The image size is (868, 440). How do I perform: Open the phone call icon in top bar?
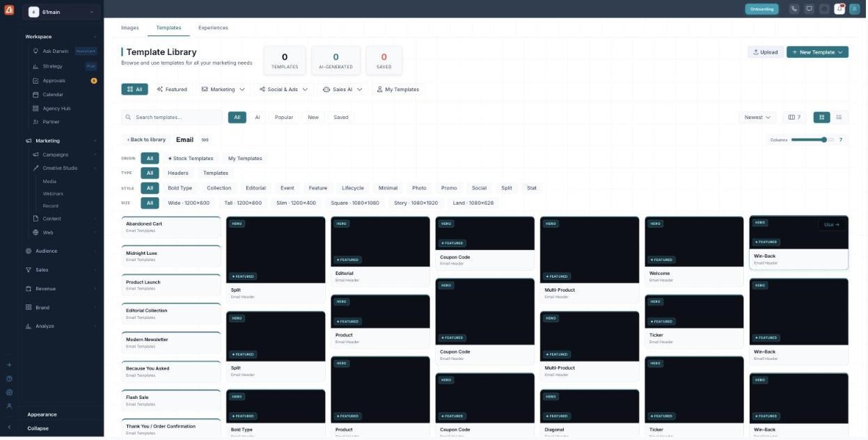794,9
